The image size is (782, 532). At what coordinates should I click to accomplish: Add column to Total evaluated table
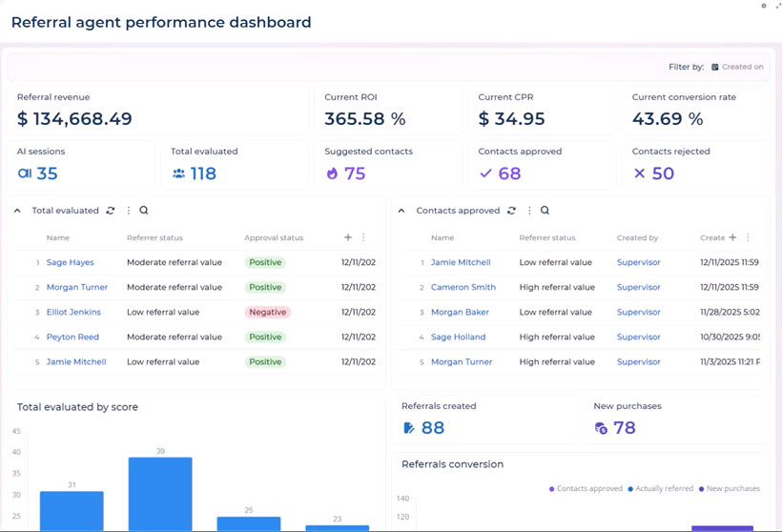coord(348,237)
